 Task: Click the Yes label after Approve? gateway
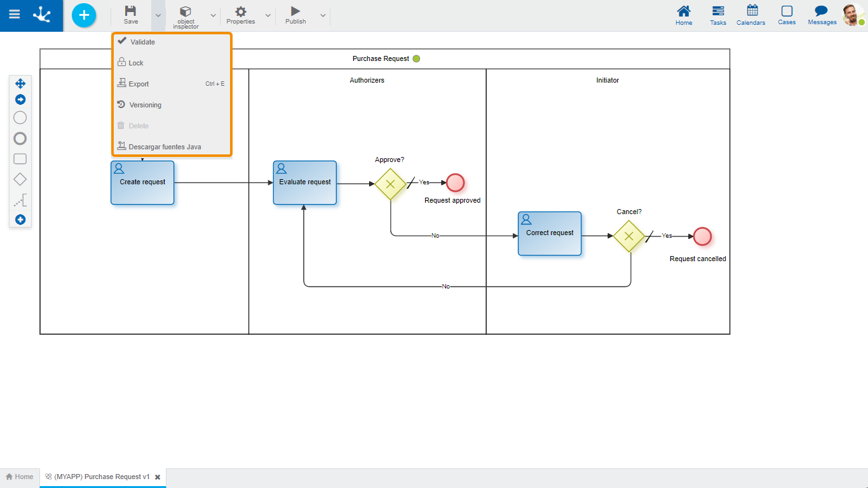tap(424, 182)
